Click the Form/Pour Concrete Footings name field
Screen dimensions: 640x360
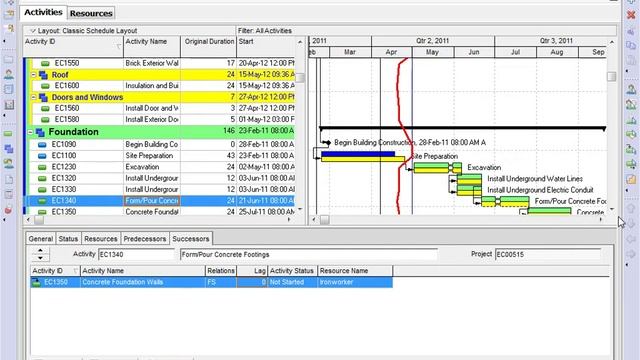click(x=309, y=254)
